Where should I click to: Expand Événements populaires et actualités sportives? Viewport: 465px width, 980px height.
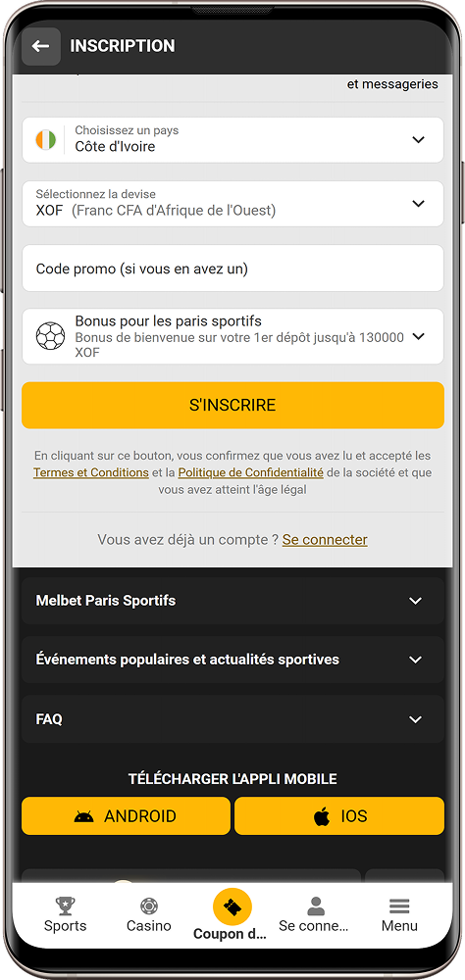click(x=232, y=660)
